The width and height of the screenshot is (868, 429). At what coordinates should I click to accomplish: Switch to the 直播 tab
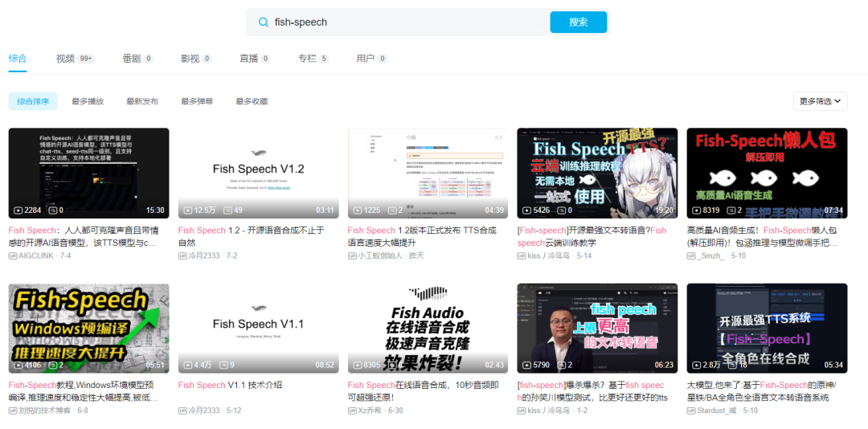tap(255, 59)
